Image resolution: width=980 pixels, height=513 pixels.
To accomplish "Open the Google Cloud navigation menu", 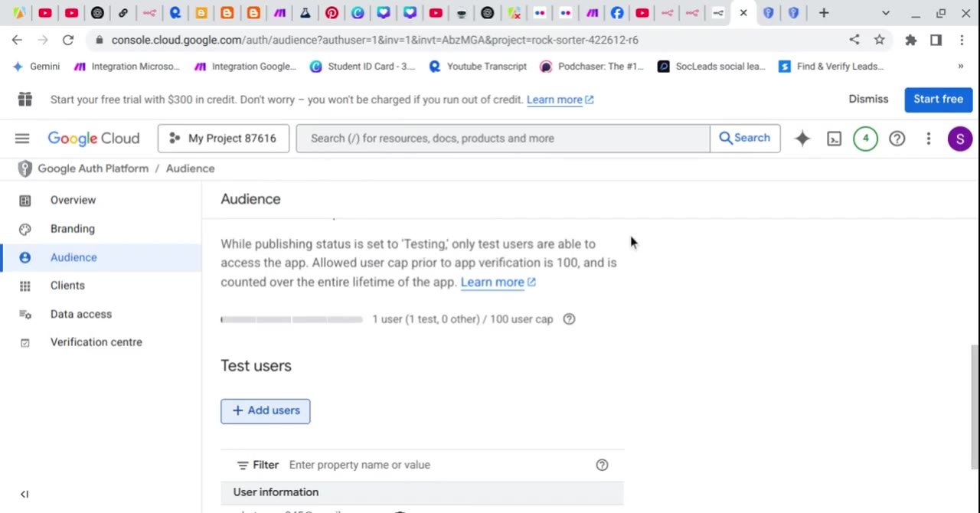I will point(22,139).
